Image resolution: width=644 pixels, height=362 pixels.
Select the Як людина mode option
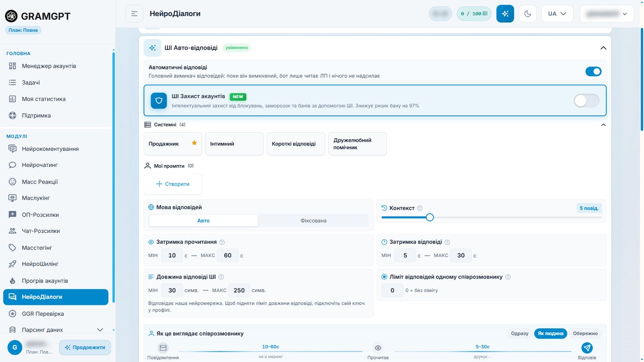[550, 333]
